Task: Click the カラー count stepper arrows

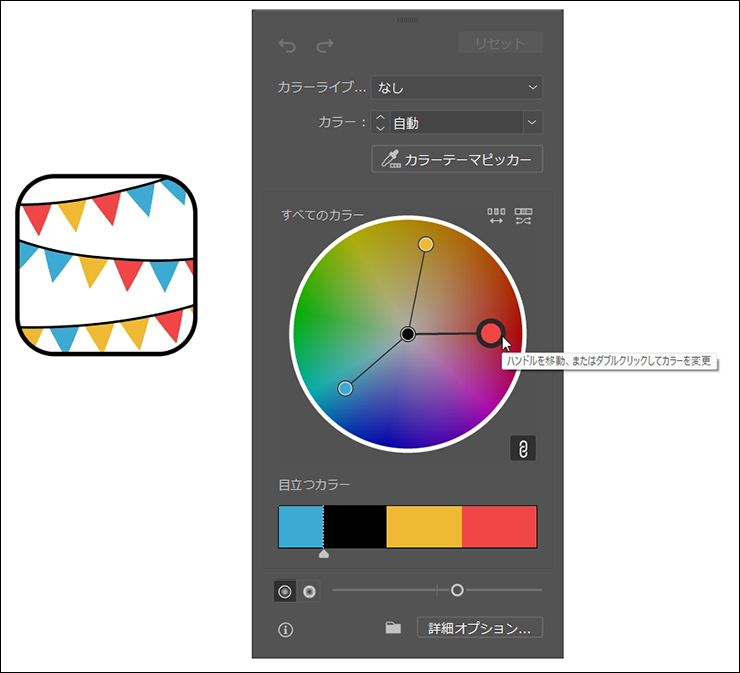Action: tap(379, 123)
